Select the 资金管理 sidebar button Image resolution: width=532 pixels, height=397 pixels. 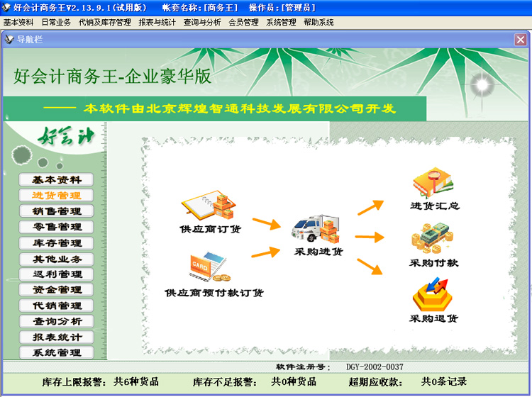click(x=56, y=290)
